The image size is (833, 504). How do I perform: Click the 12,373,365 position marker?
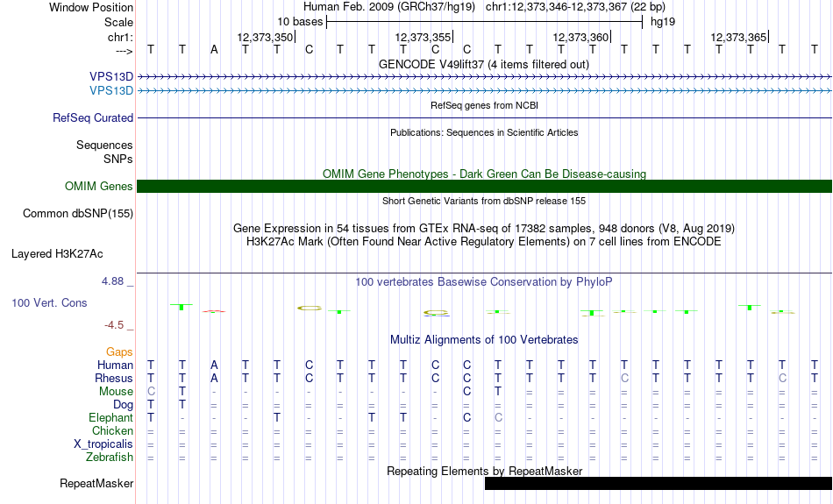click(x=738, y=37)
